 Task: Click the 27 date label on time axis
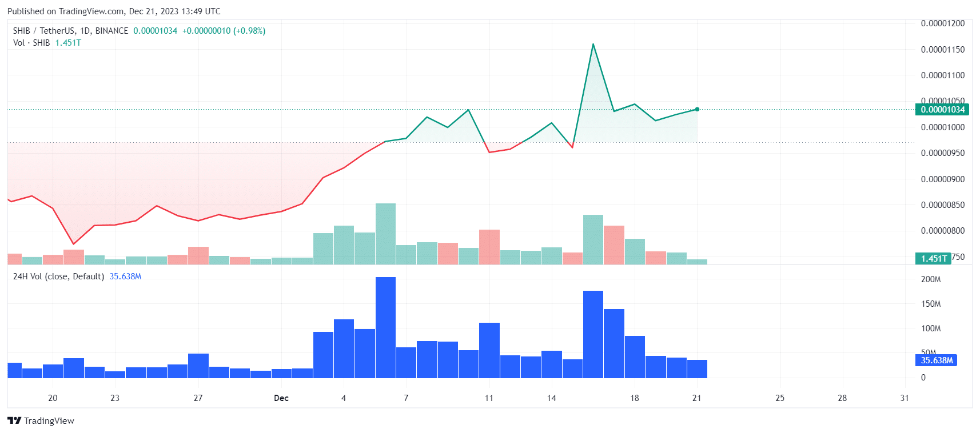(198, 398)
